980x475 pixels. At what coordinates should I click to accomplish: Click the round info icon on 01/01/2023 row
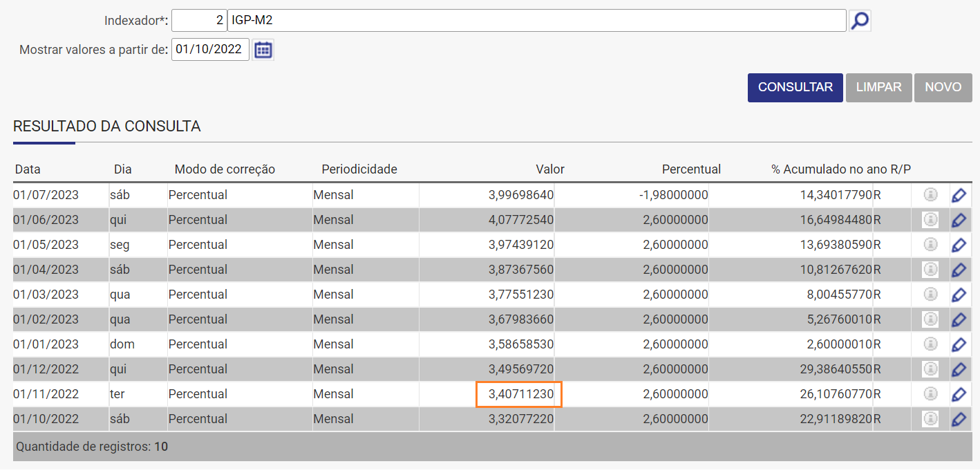coord(930,344)
